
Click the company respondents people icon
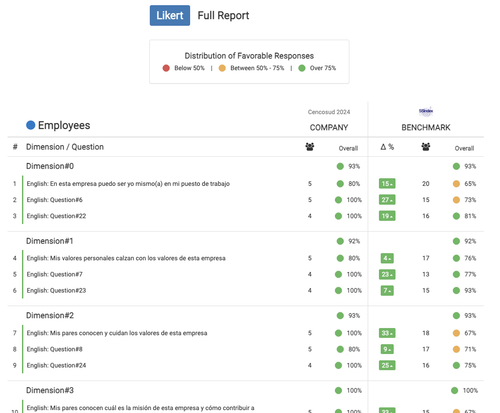[310, 147]
